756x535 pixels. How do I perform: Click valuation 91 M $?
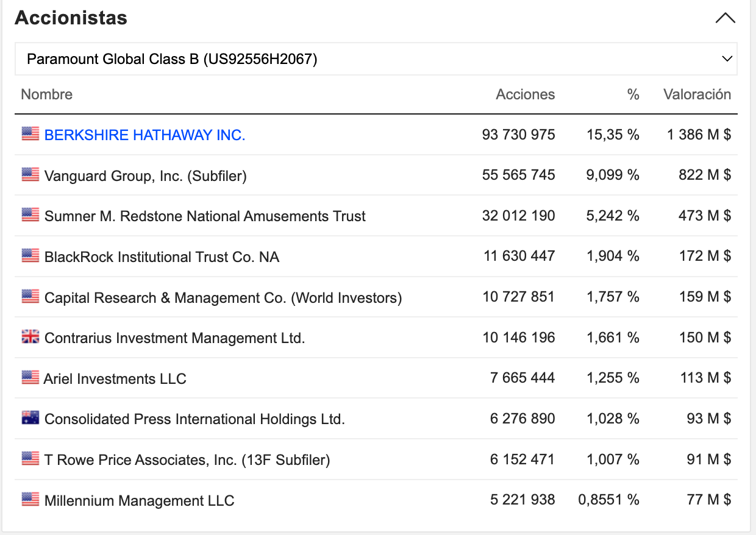[708, 459]
